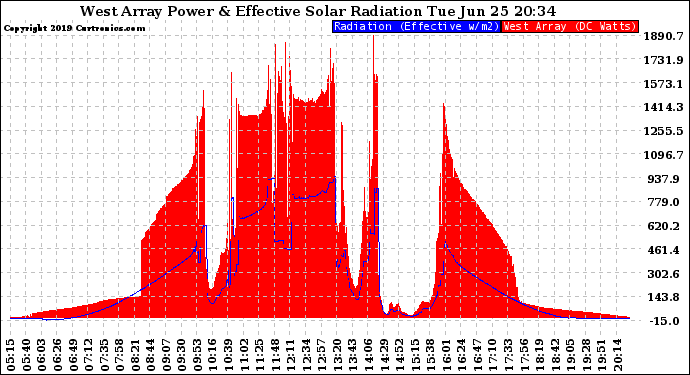Click the 10:39 time label

point(228,355)
